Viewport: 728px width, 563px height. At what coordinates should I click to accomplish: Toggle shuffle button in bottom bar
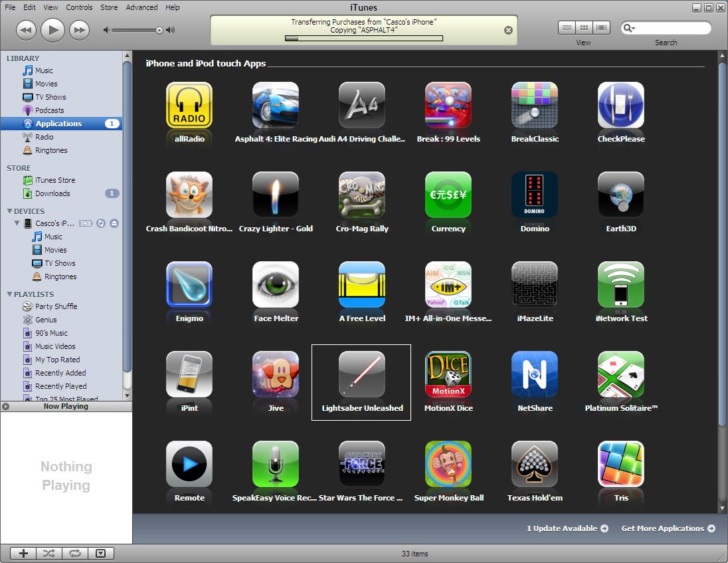tap(48, 553)
